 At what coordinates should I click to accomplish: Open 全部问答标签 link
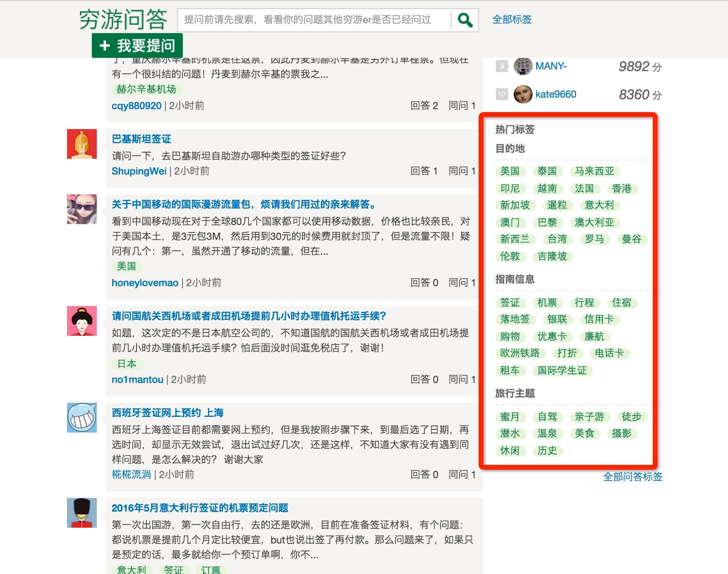click(x=632, y=477)
